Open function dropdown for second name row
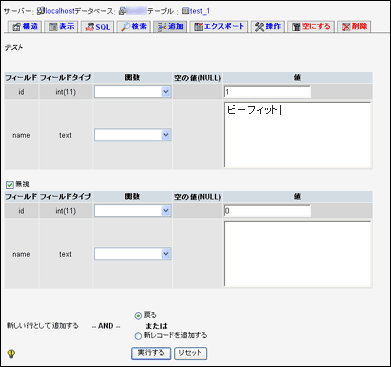Image resolution: width=391 pixels, height=367 pixels. (x=133, y=254)
